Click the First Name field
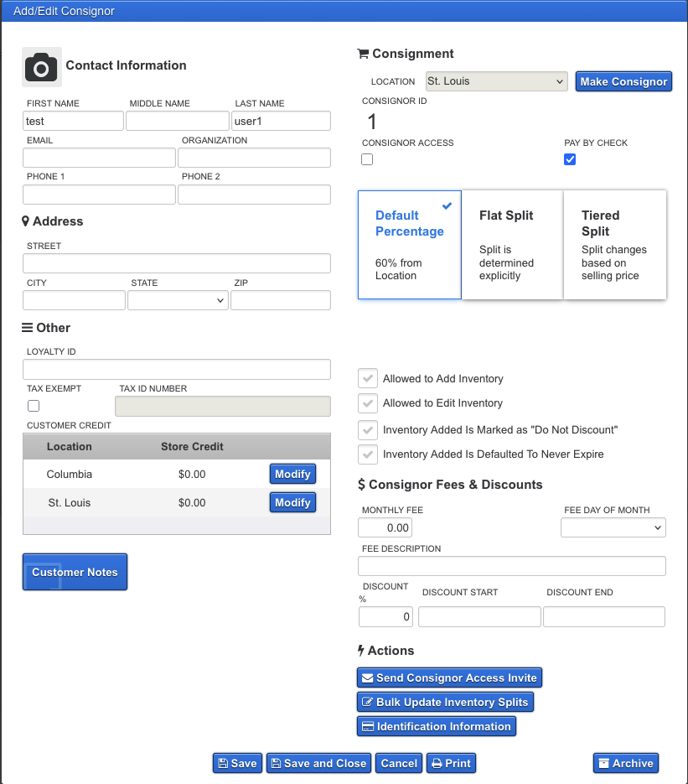This screenshot has height=784, width=688. [x=74, y=121]
